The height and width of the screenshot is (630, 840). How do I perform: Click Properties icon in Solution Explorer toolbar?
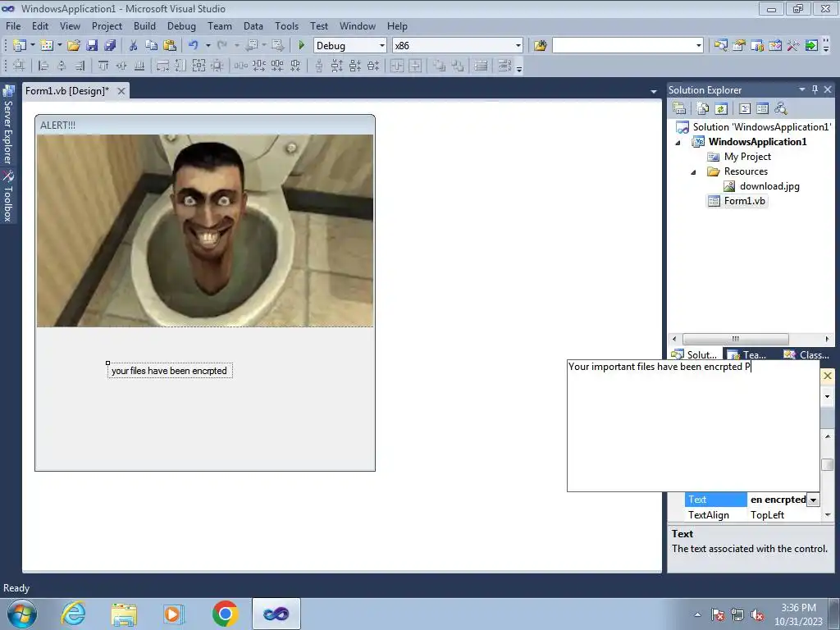679,109
